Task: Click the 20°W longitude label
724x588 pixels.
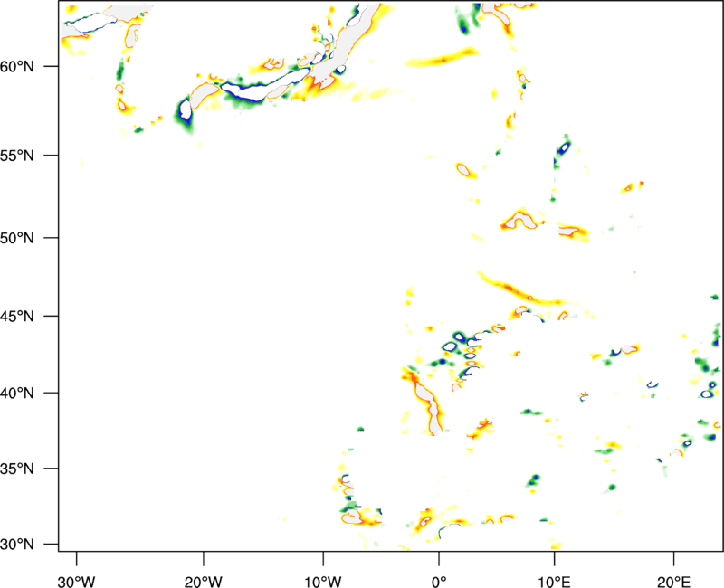Action: pyautogui.click(x=203, y=582)
